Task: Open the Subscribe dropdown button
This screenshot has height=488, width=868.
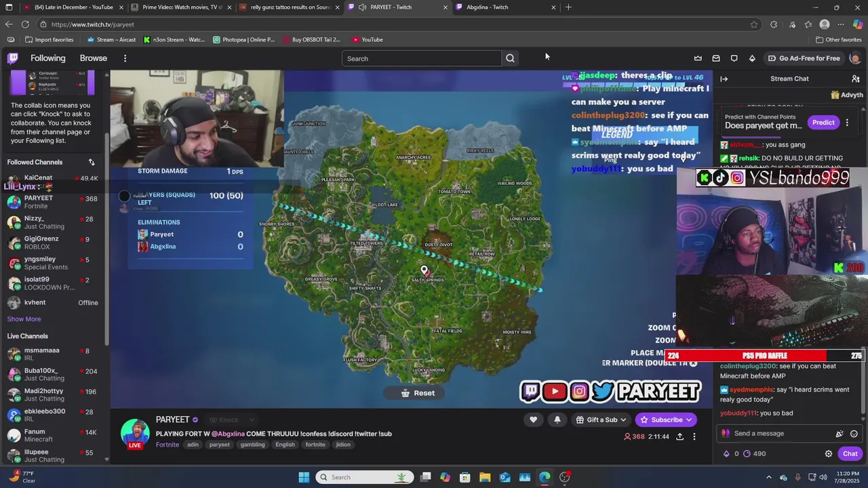Action: [x=666, y=420]
